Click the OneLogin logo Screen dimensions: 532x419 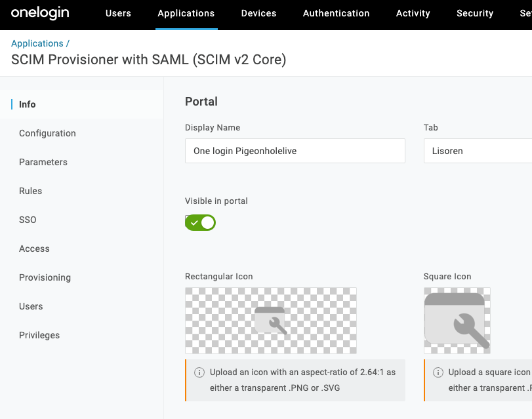tap(40, 13)
